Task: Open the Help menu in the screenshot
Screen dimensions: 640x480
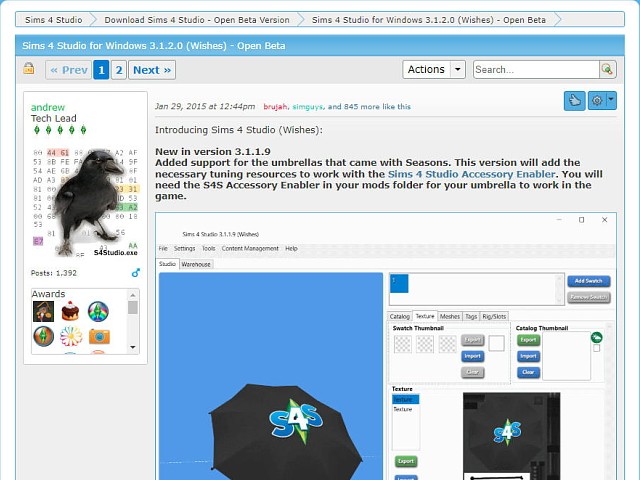Action: (291, 248)
